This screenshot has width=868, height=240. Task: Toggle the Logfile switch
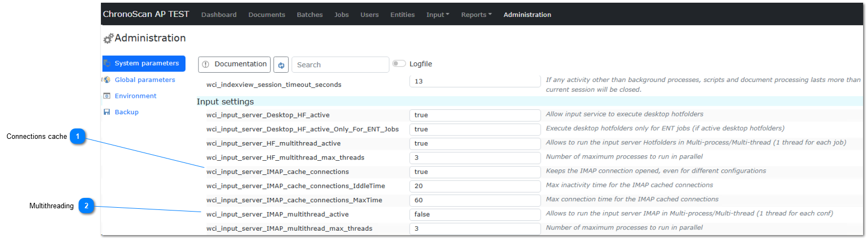(399, 64)
